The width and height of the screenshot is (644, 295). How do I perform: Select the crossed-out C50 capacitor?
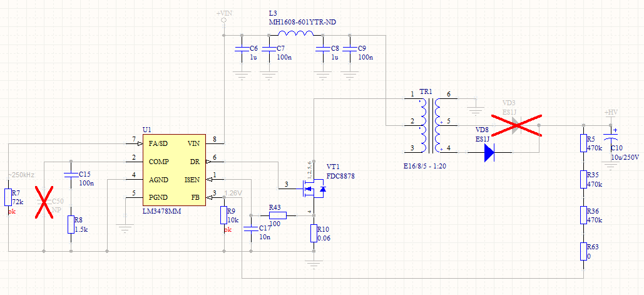[x=44, y=202]
